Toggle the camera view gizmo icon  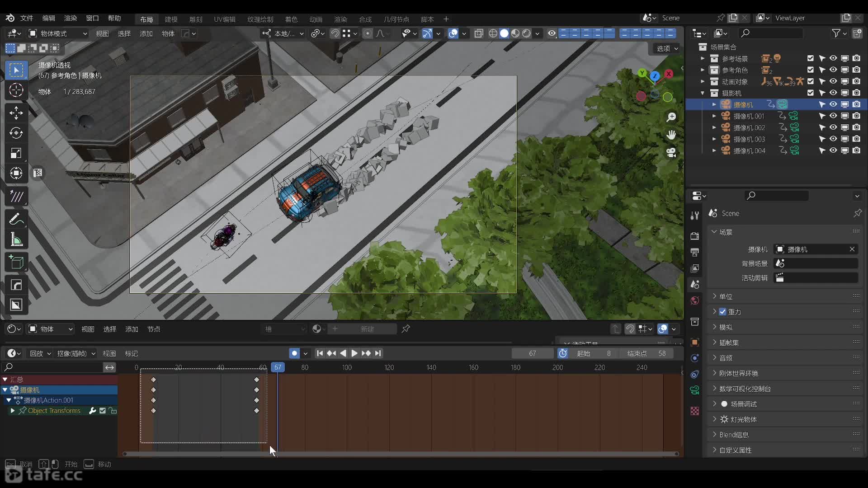[671, 152]
